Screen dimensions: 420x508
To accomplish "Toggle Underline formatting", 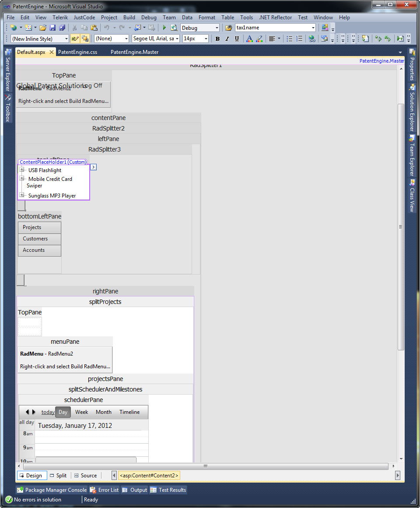I will click(237, 39).
